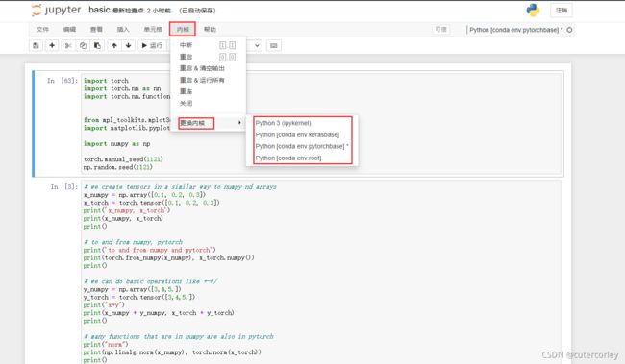Open the 插入 menu
Screen dimensions: 625x364
(x=123, y=29)
